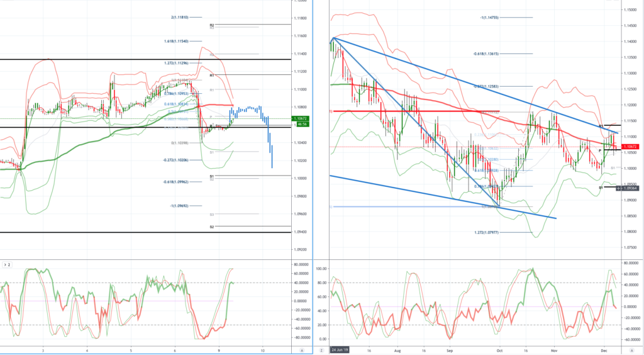Expand the collapsed indicator legend showing 2

pos(6,266)
